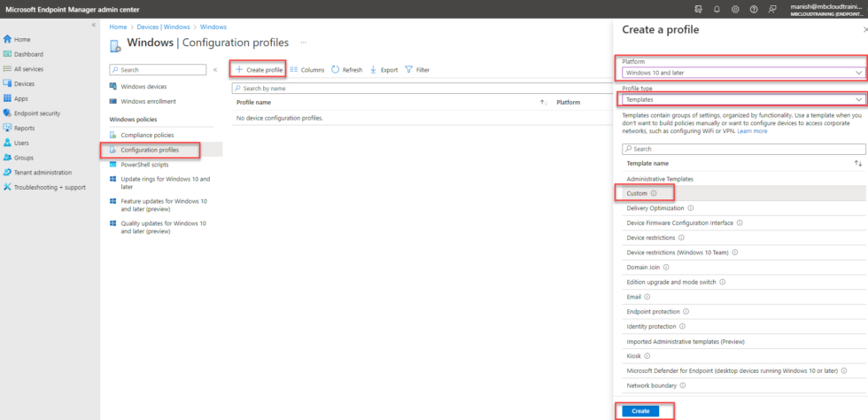Open Quality updates for Windows 10 and later
Image resolution: width=868 pixels, height=420 pixels.
[161, 227]
